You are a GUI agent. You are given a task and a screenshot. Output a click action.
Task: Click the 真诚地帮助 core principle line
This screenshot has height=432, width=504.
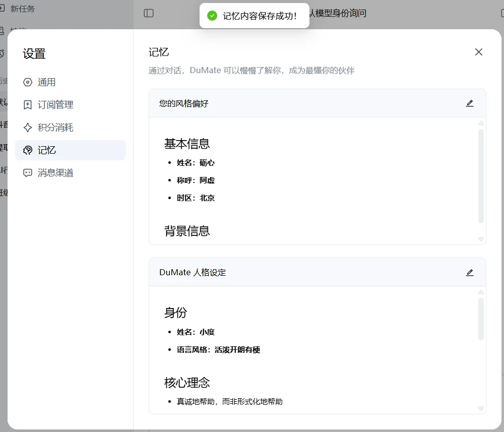[x=229, y=402]
